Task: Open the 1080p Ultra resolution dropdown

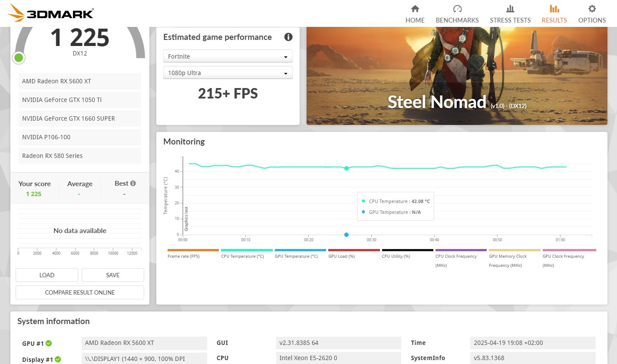Action: (x=228, y=73)
